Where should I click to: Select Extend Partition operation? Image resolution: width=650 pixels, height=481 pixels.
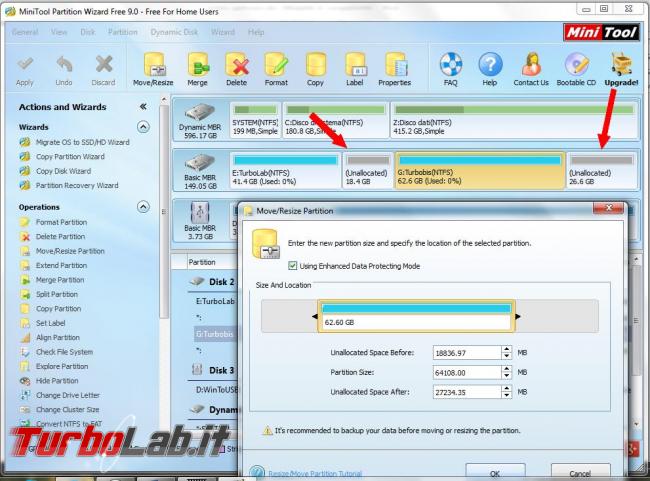pos(61,265)
